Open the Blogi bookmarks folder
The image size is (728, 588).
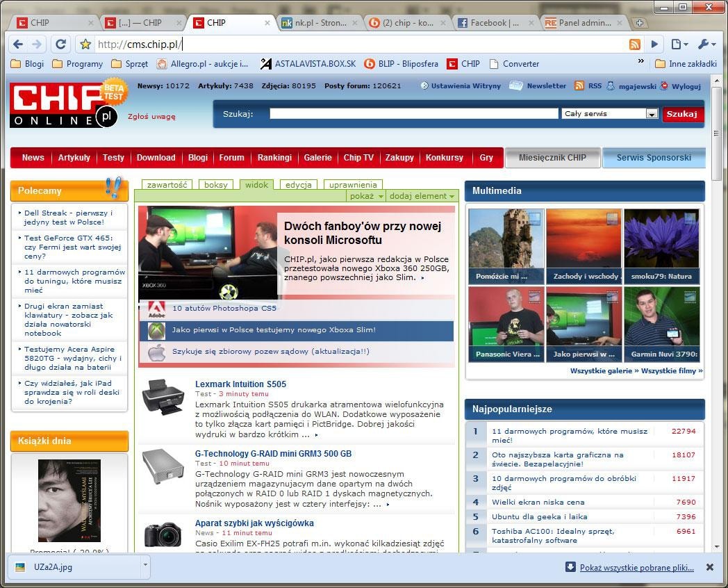pos(27,64)
